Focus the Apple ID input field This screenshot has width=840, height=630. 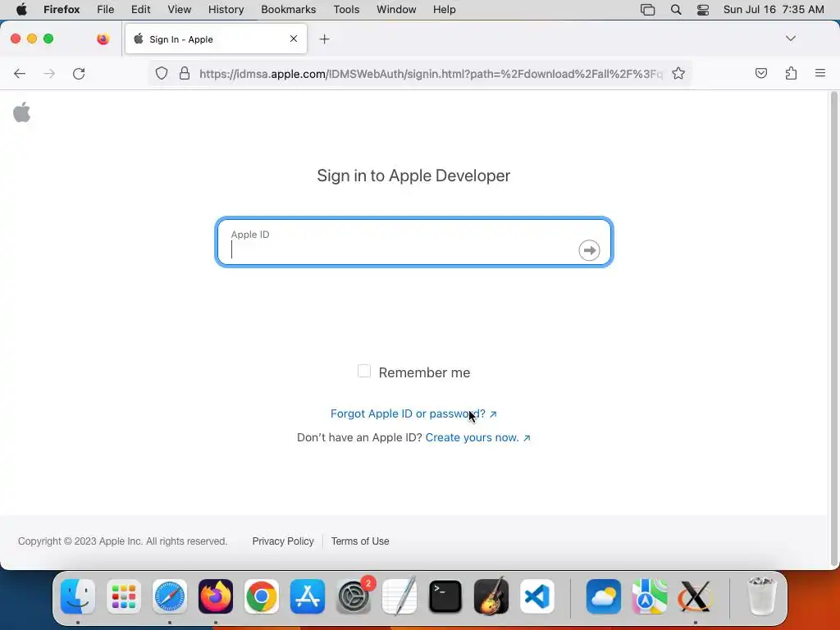(413, 242)
